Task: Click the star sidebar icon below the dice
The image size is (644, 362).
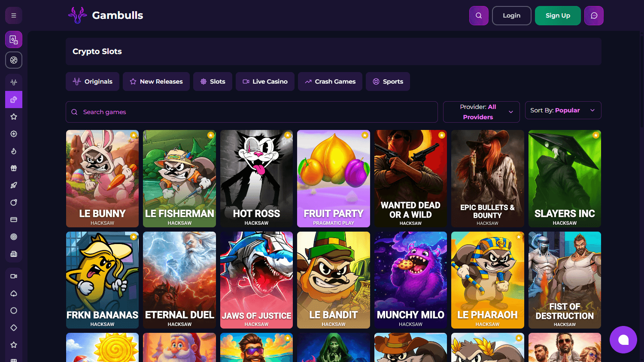Action: click(x=14, y=117)
